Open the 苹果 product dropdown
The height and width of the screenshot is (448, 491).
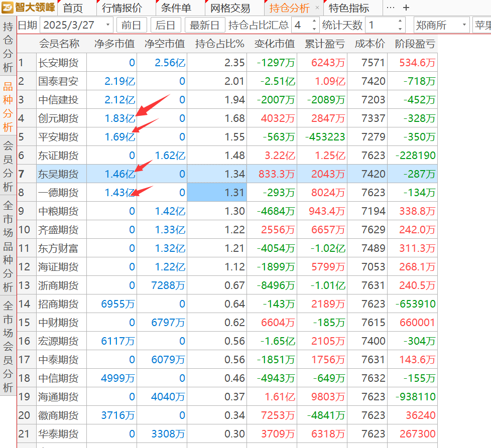pyautogui.click(x=481, y=25)
